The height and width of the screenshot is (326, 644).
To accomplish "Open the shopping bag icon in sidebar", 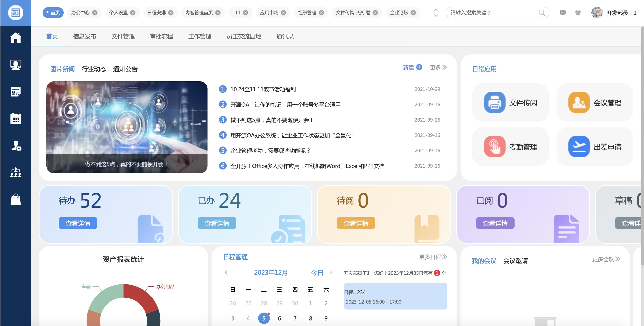I will [16, 199].
